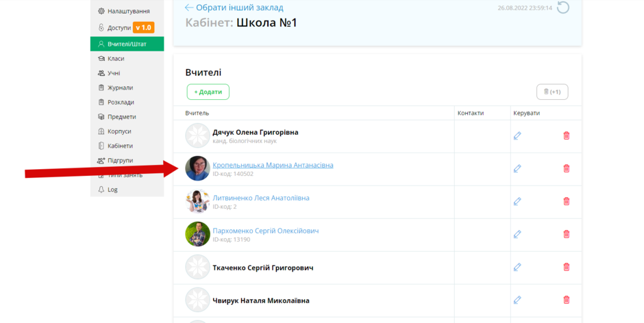Screen dimensions: 644x323
Task: Open Пархоменко Сергій Олексійович name link
Action: click(265, 231)
